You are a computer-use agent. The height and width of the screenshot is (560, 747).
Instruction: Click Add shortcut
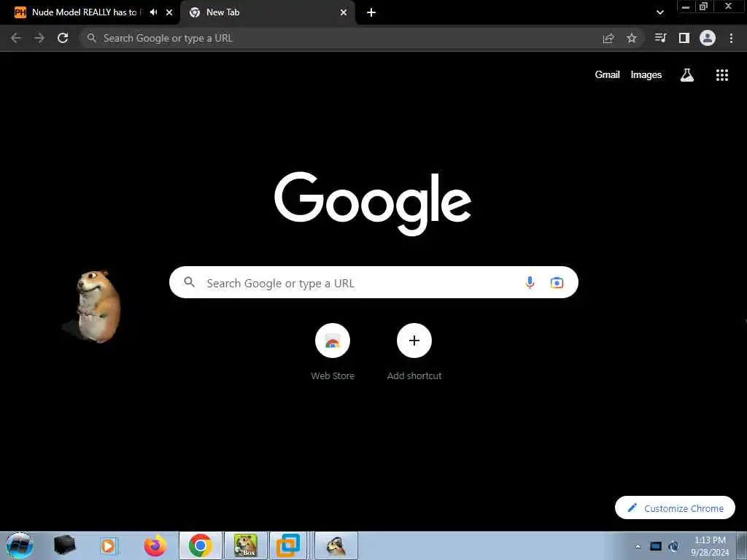coord(414,352)
